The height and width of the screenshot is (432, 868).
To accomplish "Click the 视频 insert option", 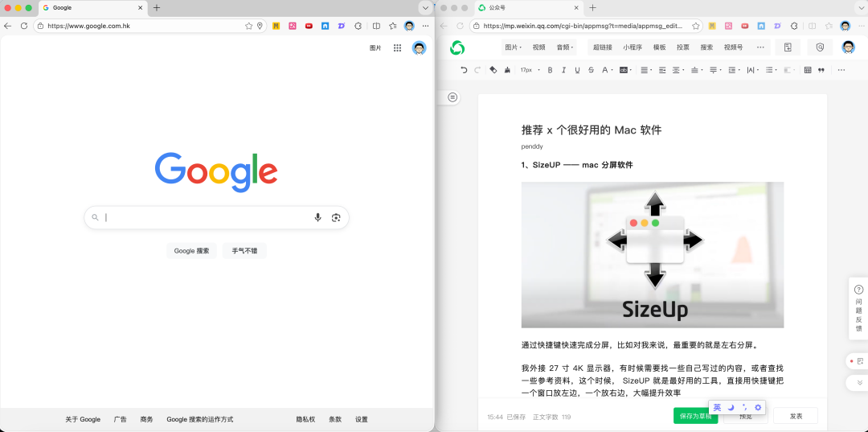I will (x=538, y=47).
